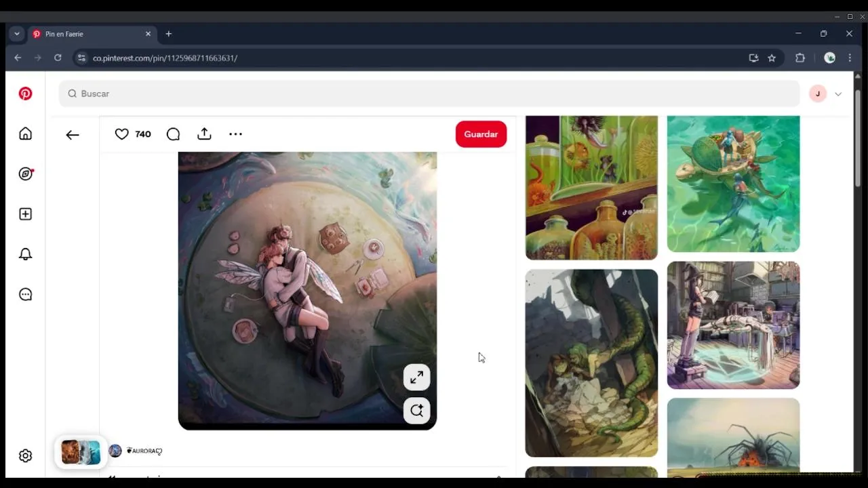Image resolution: width=868 pixels, height=488 pixels.
Task: Open the jars on shelf pin
Action: click(591, 188)
